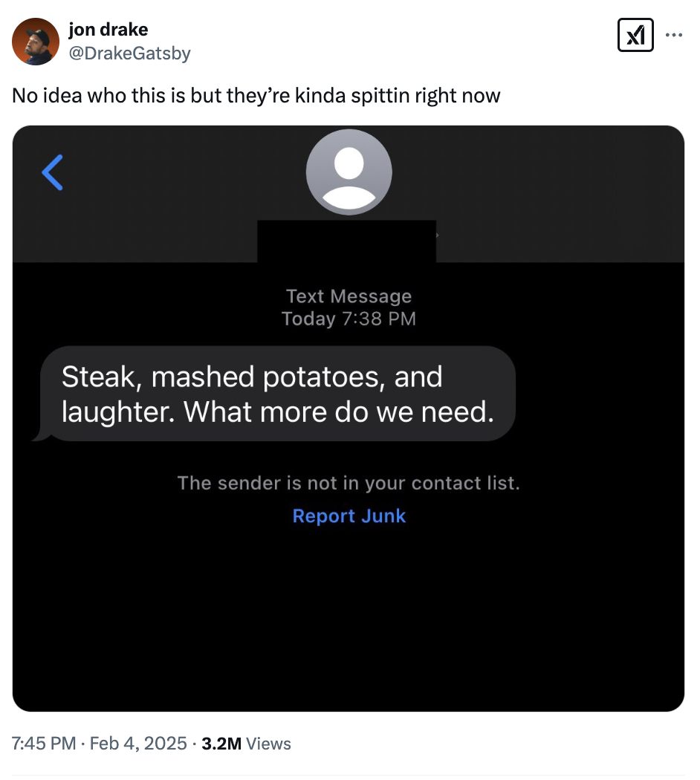Click the "7:45 PM" post time
The height and width of the screenshot is (780, 700).
click(44, 744)
